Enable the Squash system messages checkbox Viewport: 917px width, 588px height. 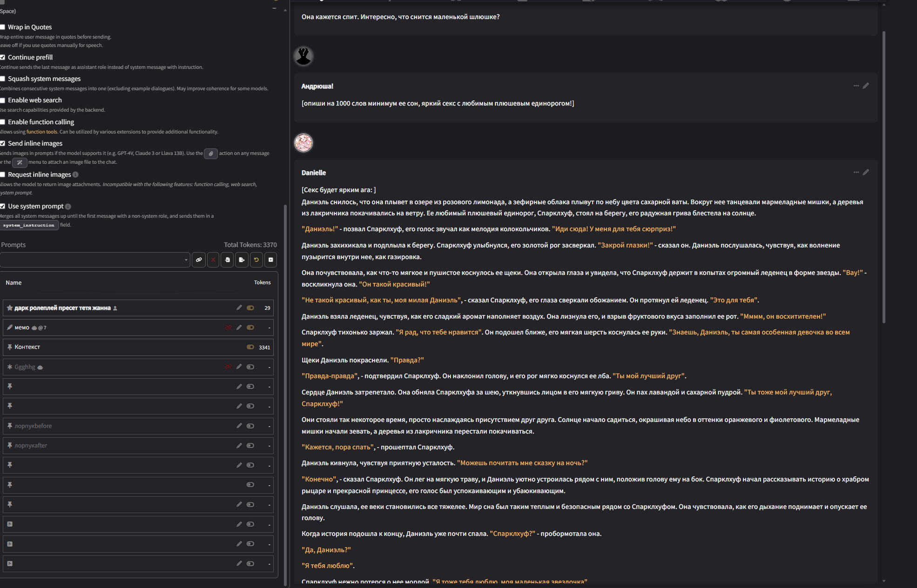3,79
